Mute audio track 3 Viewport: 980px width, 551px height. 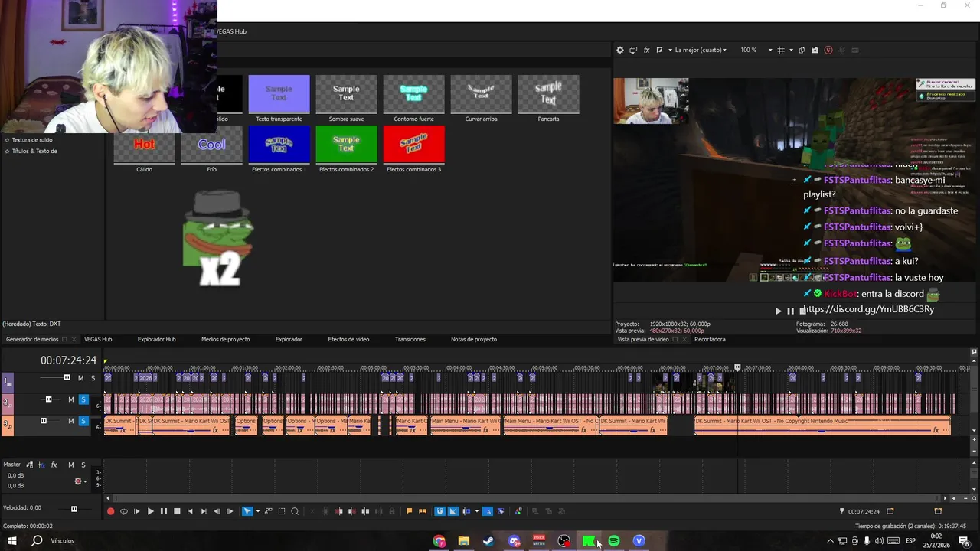coord(71,421)
